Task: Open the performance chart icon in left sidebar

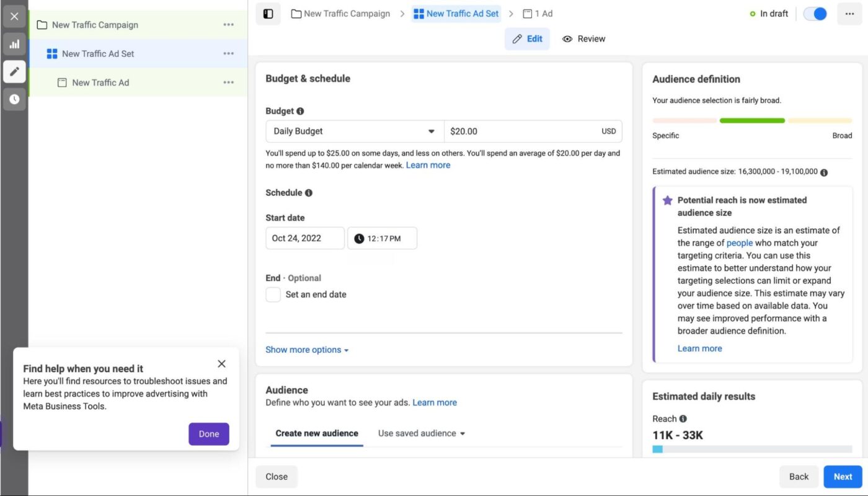Action: (x=14, y=44)
